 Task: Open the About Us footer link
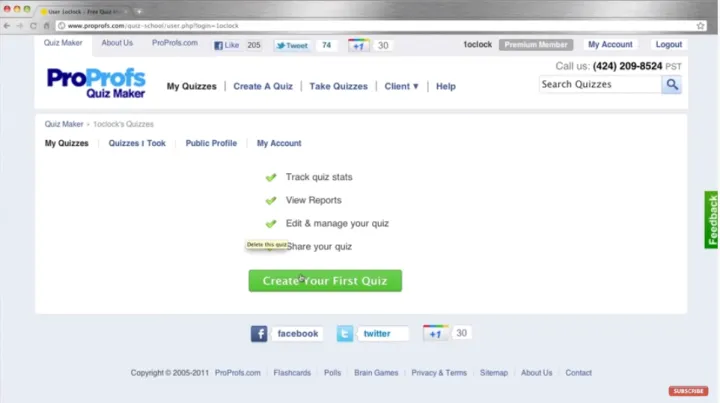pyautogui.click(x=536, y=373)
